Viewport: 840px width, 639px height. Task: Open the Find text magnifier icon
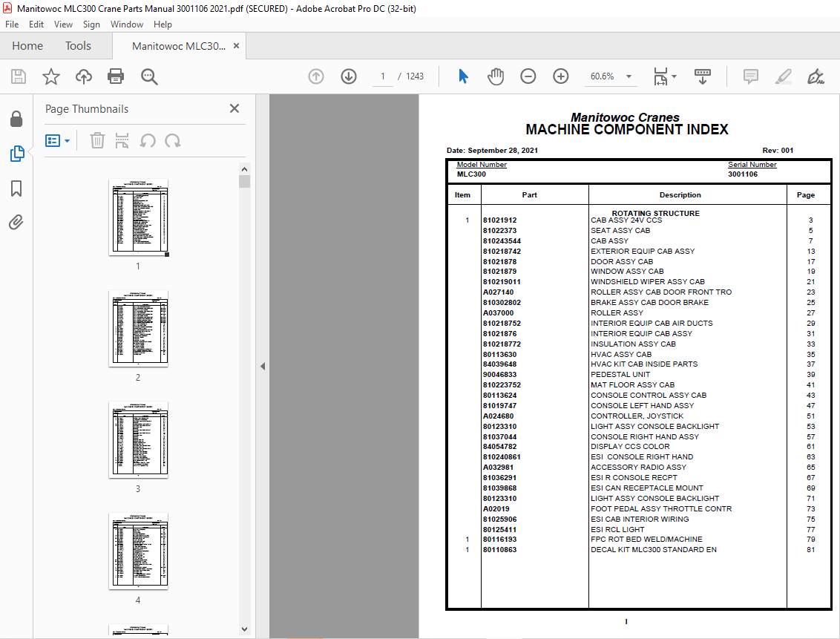[149, 76]
